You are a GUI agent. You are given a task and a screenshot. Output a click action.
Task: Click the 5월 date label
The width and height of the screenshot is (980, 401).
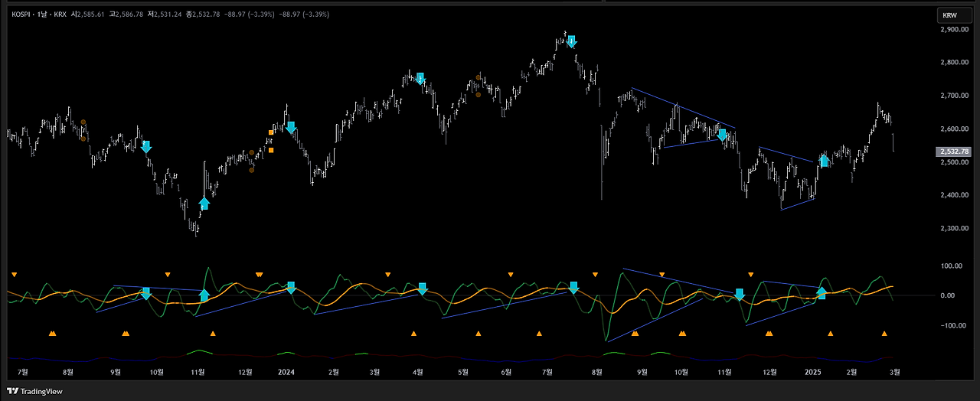click(463, 372)
